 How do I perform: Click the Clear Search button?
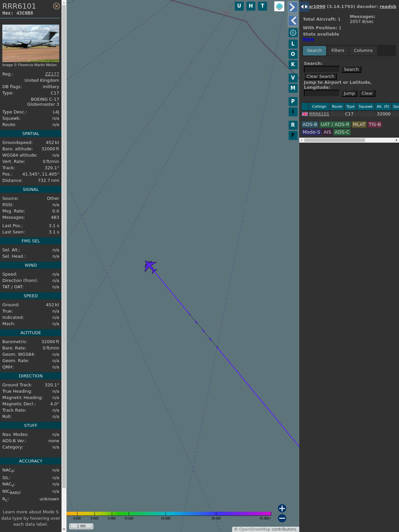pyautogui.click(x=320, y=76)
